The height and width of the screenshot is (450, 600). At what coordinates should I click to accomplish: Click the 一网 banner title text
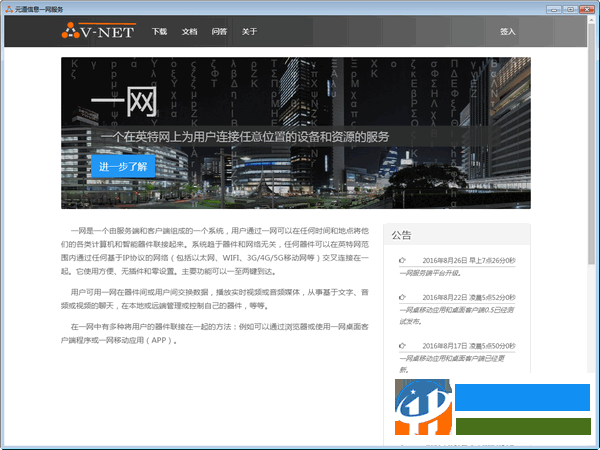tap(124, 101)
